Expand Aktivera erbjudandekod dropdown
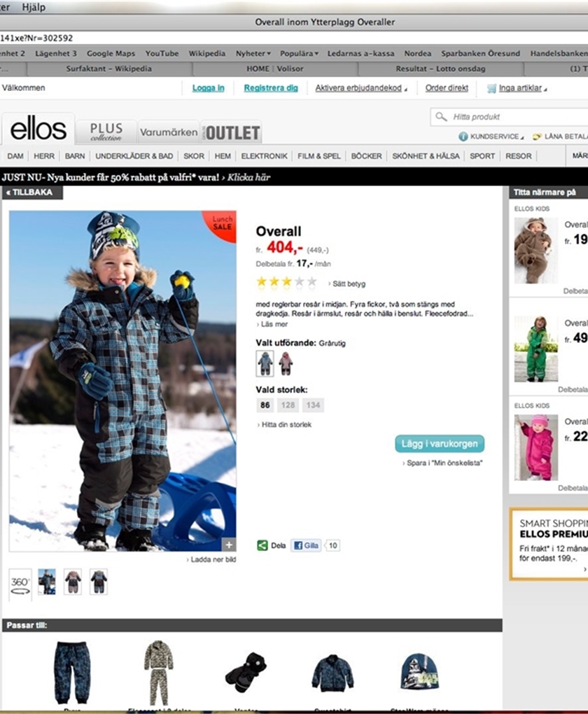 pos(360,88)
